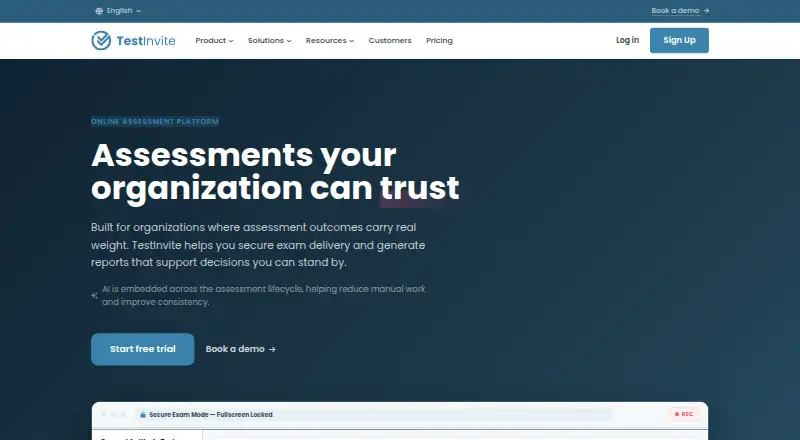Click the globe language icon

click(x=99, y=11)
